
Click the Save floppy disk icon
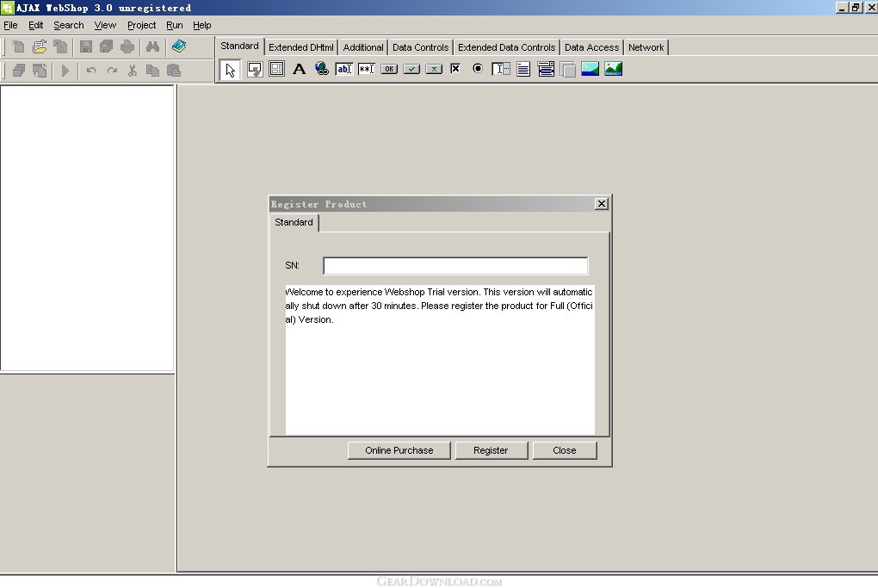[86, 46]
